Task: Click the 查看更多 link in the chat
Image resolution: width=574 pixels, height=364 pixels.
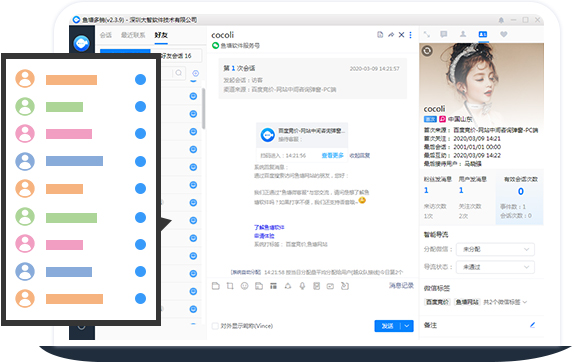Action: tap(332, 156)
